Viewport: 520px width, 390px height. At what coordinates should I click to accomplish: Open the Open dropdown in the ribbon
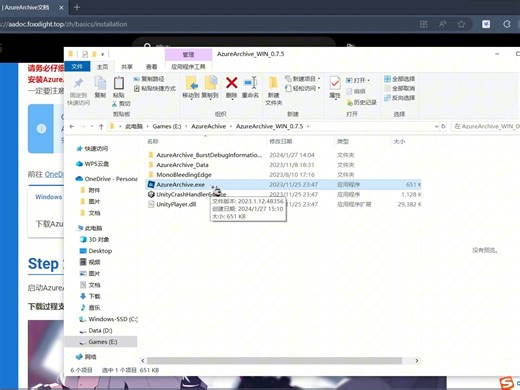tap(358, 80)
